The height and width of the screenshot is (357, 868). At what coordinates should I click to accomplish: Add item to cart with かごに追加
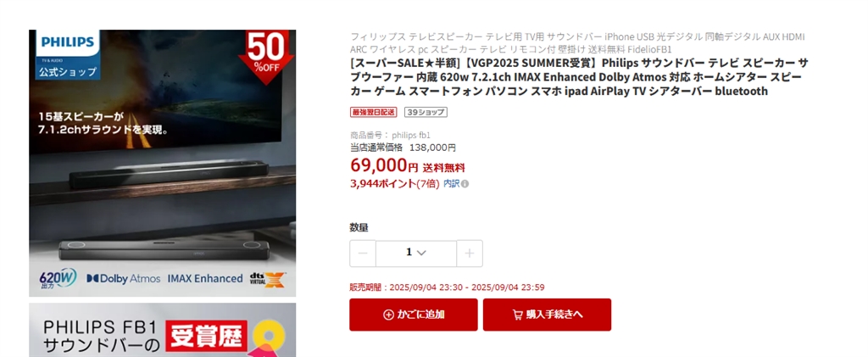414,315
